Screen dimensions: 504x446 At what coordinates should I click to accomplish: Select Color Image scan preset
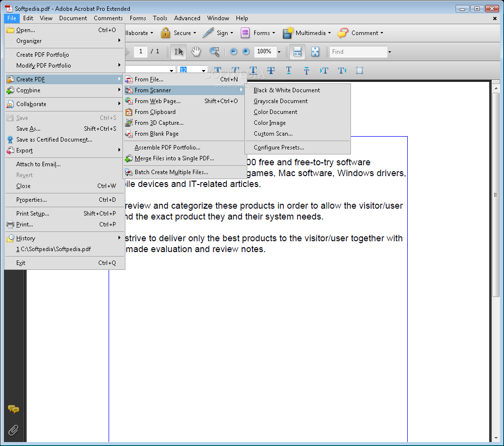coord(298,123)
